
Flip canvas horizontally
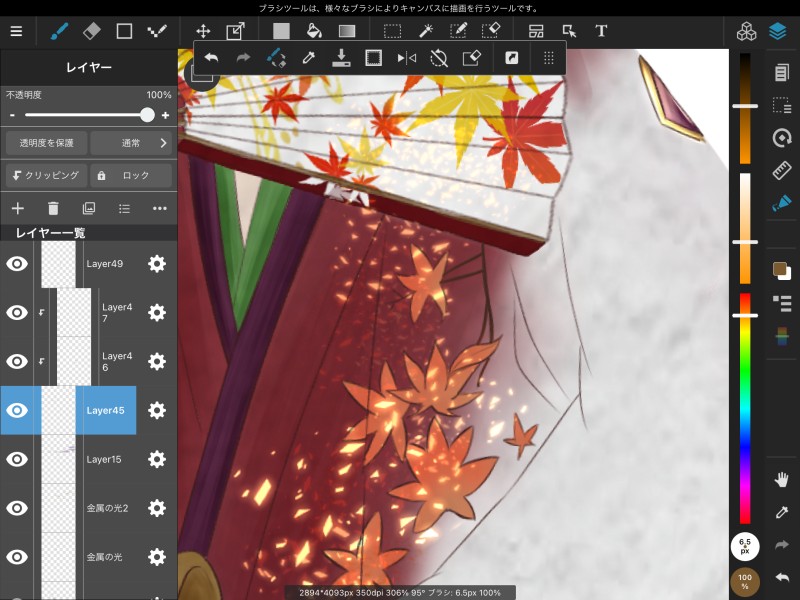(x=407, y=58)
